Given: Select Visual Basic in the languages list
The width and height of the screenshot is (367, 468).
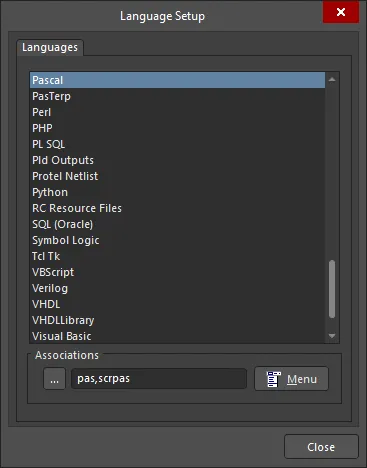Looking at the screenshot, I should tap(177, 336).
